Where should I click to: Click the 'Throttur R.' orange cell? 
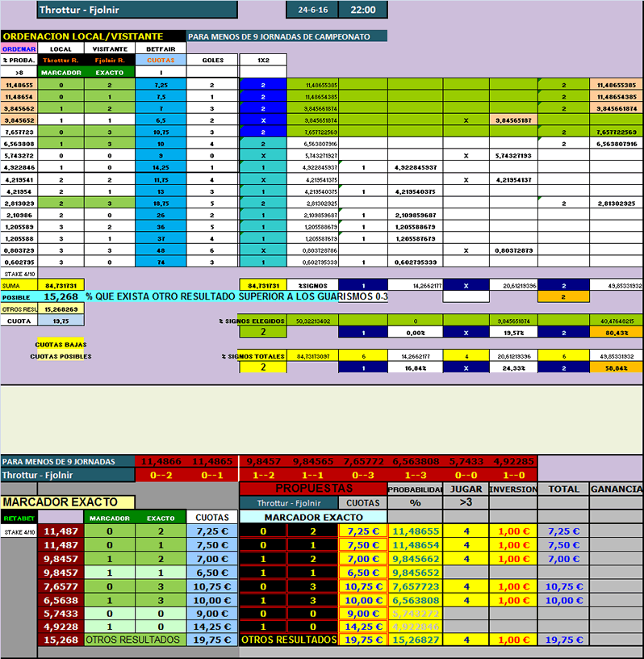click(61, 60)
